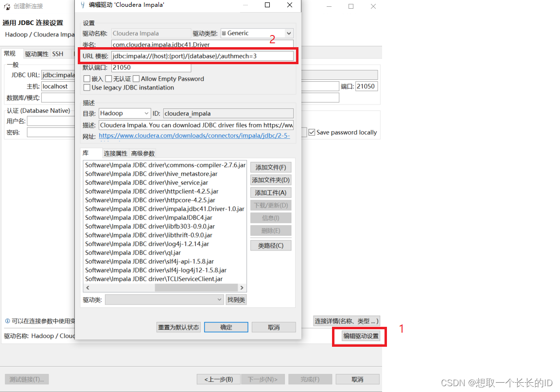The image size is (560, 392).
Task: Switch to the 库 tab
Action: coord(86,153)
